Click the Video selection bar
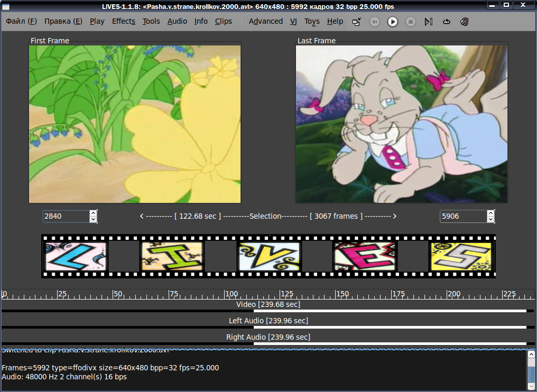The width and height of the screenshot is (537, 392). tap(390, 311)
